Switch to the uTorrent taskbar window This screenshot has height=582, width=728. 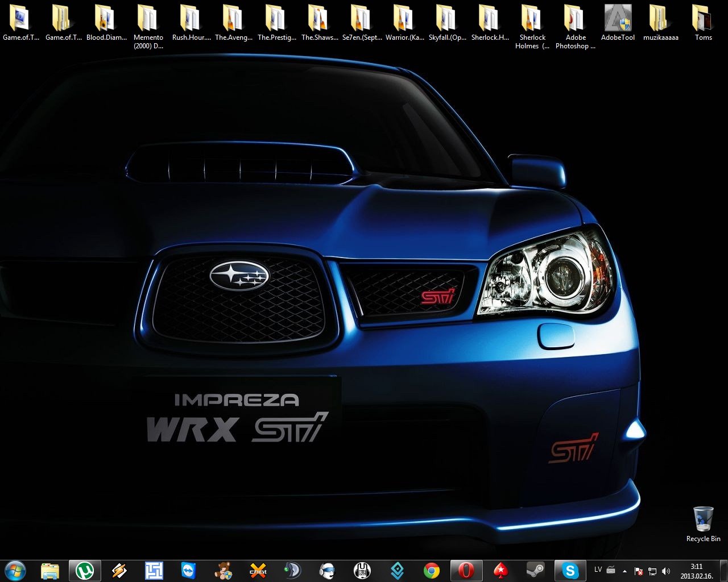[x=85, y=571]
